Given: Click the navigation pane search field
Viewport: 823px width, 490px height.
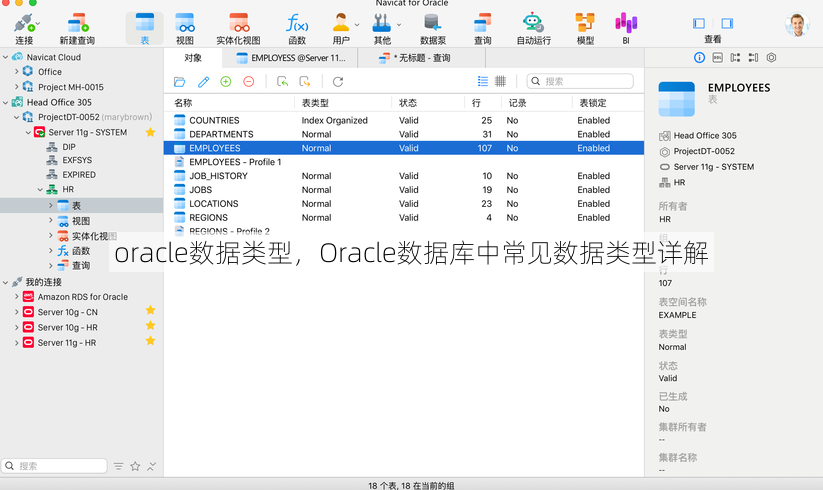Looking at the screenshot, I should [54, 465].
